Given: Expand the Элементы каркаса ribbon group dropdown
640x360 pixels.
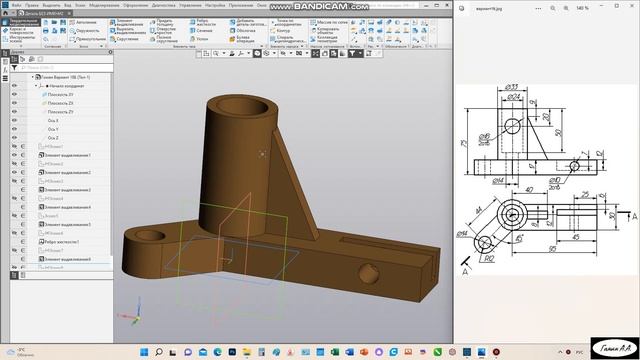Looking at the screenshot, I should [x=302, y=47].
